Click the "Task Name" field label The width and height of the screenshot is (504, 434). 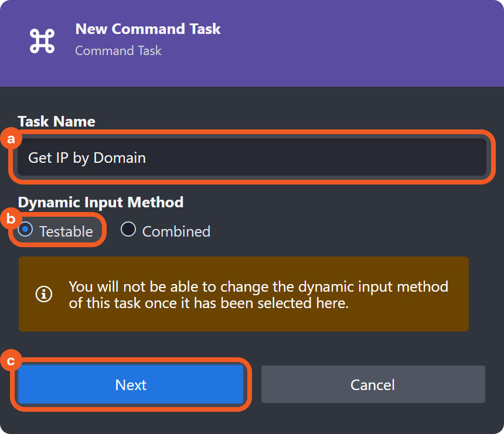pos(56,121)
